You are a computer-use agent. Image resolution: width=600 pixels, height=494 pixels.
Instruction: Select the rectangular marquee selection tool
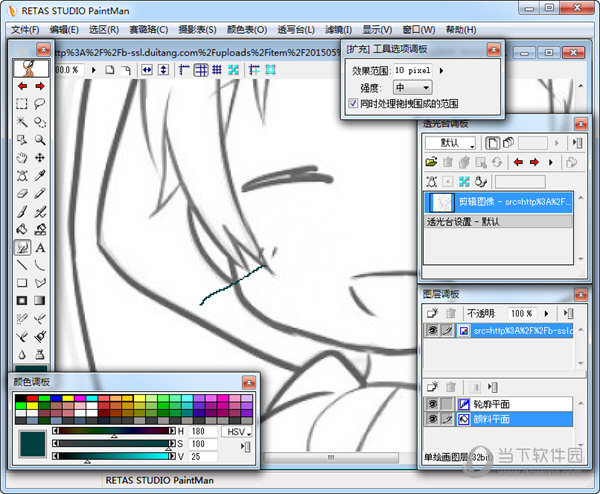click(22, 104)
